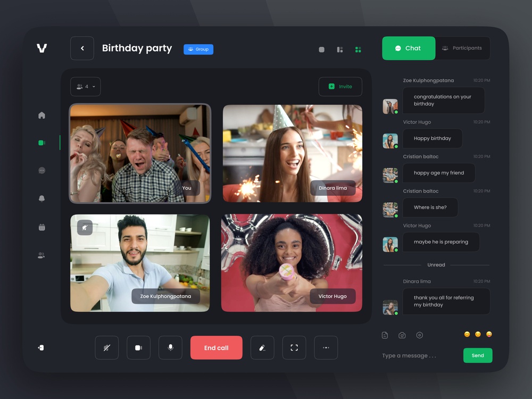Open the contacts sidebar icon
The height and width of the screenshot is (399, 532).
(x=41, y=255)
